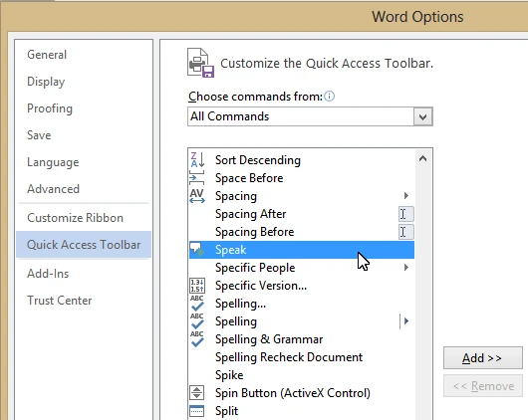Screen dimensions: 528x420
Task: Select the Spike command in list
Action: tap(229, 375)
